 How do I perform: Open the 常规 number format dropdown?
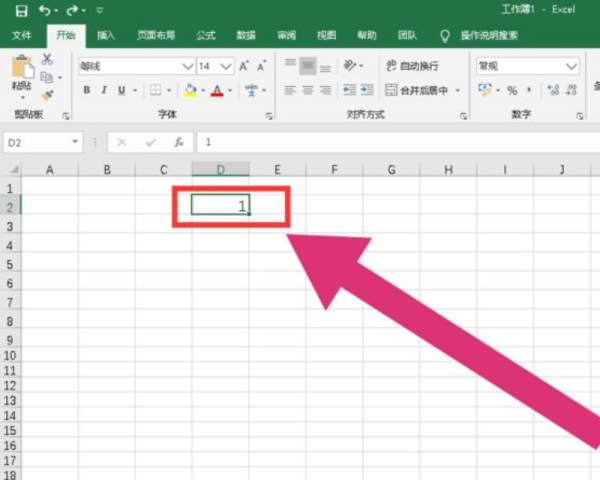(x=572, y=67)
